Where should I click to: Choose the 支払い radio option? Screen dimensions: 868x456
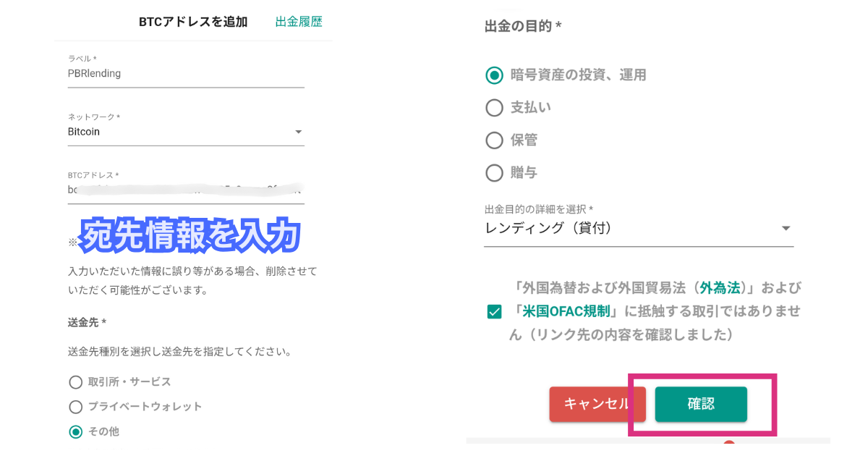point(494,108)
